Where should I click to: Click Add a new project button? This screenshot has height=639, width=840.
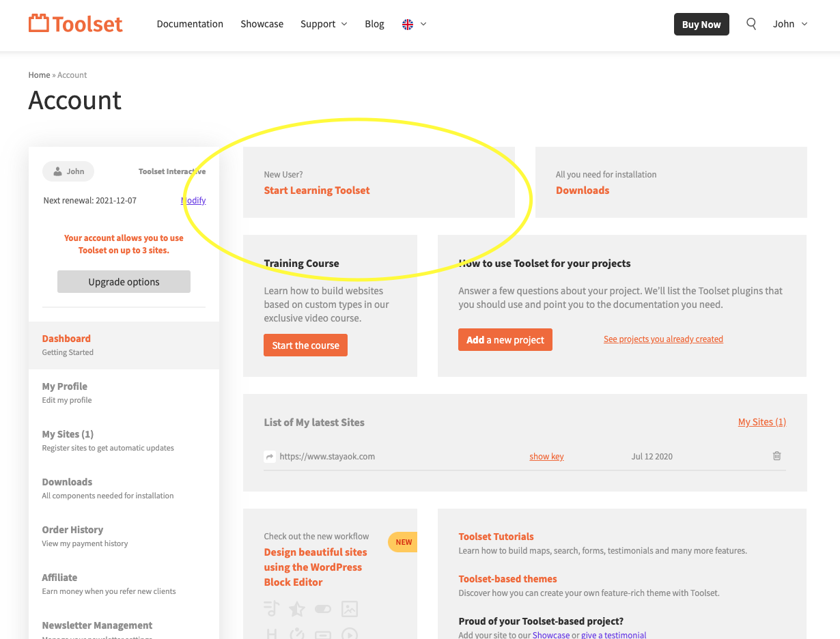505,340
